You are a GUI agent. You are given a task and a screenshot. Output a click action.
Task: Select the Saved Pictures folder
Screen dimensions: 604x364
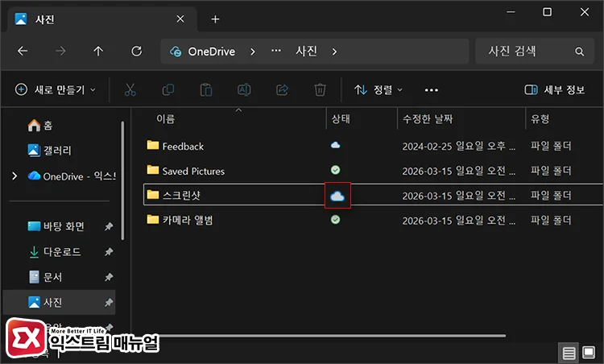point(186,171)
